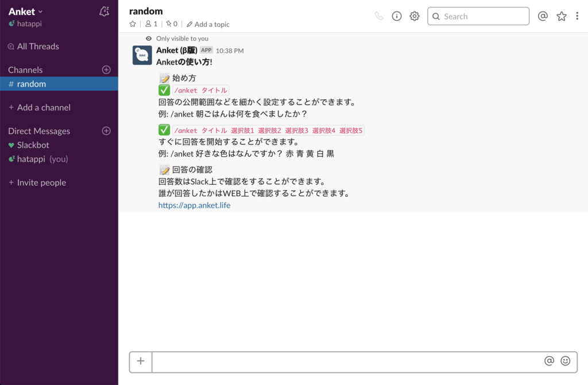Click the Direct Messages header
This screenshot has height=385, width=588.
39,131
